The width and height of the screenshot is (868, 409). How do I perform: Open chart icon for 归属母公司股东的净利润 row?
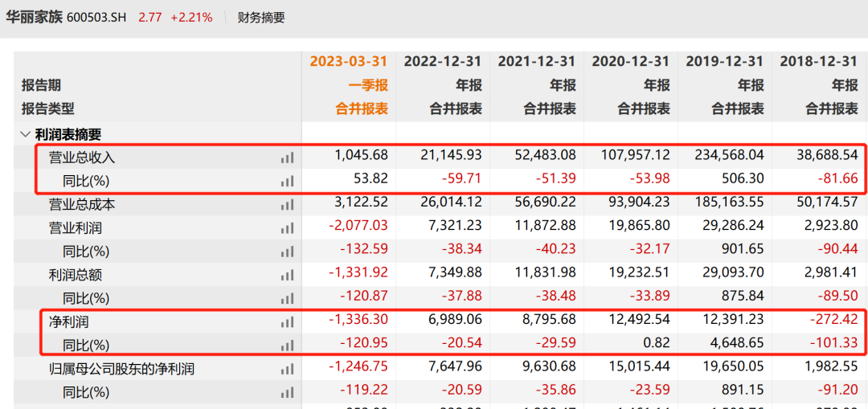[x=287, y=369]
